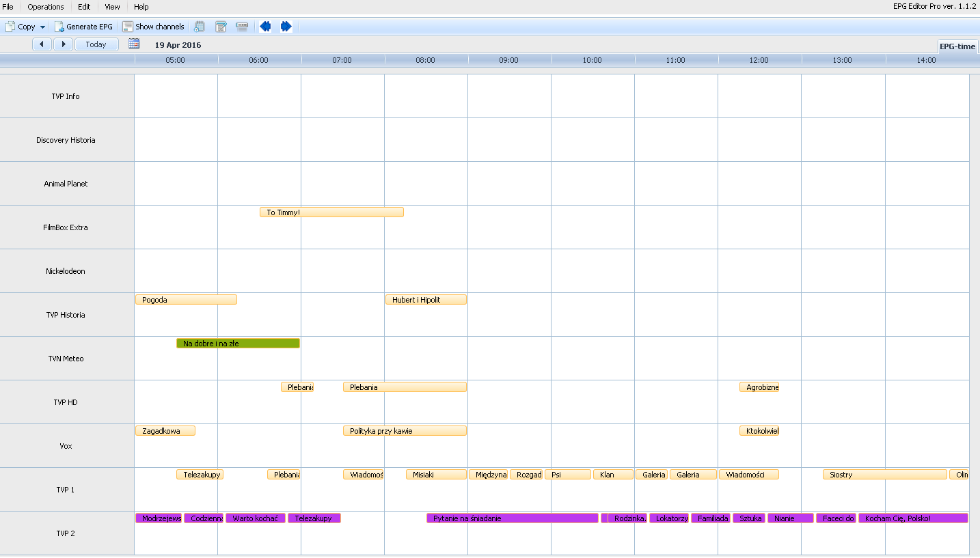
Task: Select the Lokatorzy programme
Action: [x=669, y=518]
